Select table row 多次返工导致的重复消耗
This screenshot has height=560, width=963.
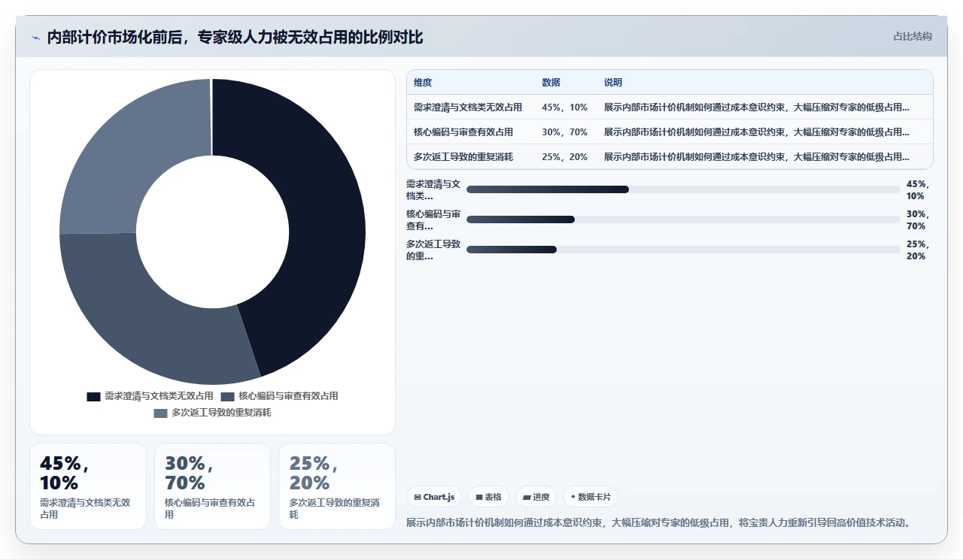coord(670,157)
